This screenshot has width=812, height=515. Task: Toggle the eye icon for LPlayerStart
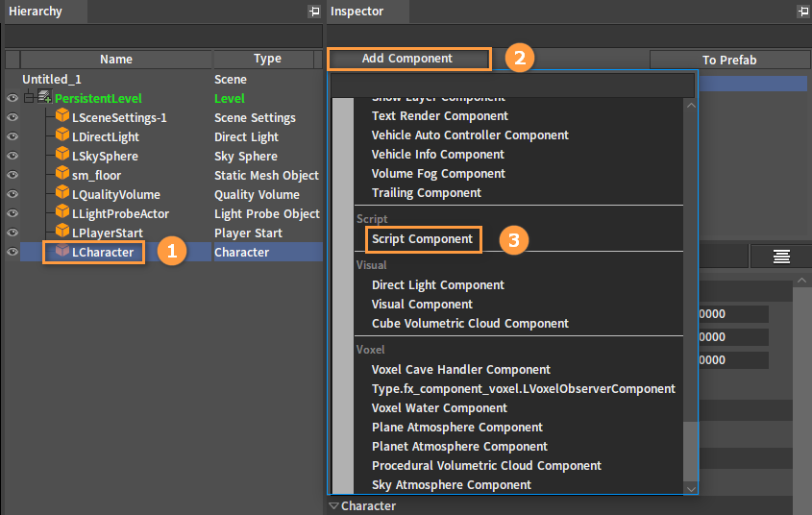tap(12, 233)
